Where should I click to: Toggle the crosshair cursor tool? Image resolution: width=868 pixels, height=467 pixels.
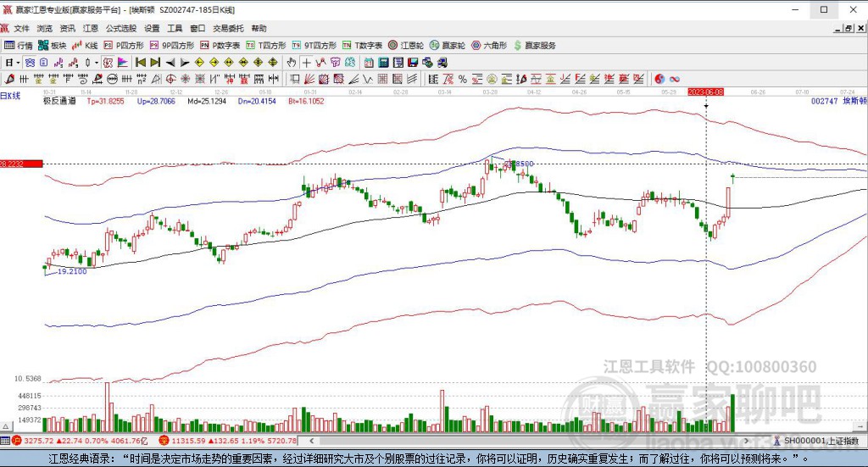click(306, 63)
